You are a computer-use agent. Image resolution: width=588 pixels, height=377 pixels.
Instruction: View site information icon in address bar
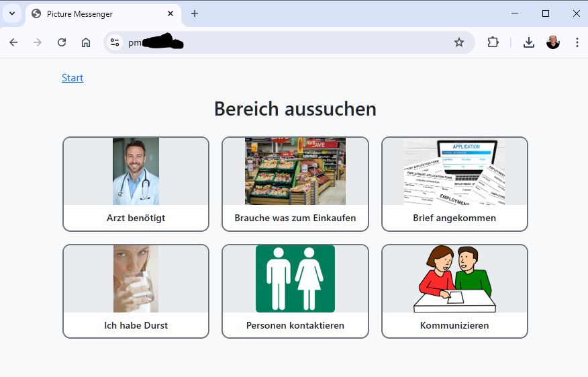(x=115, y=42)
